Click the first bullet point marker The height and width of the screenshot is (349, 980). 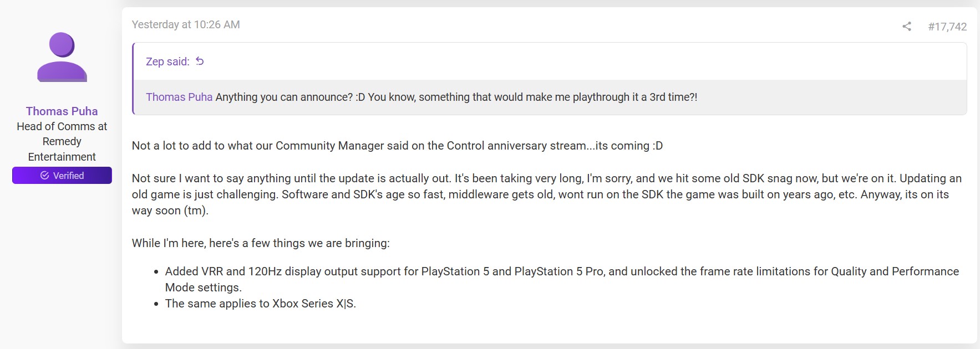pyautogui.click(x=156, y=273)
